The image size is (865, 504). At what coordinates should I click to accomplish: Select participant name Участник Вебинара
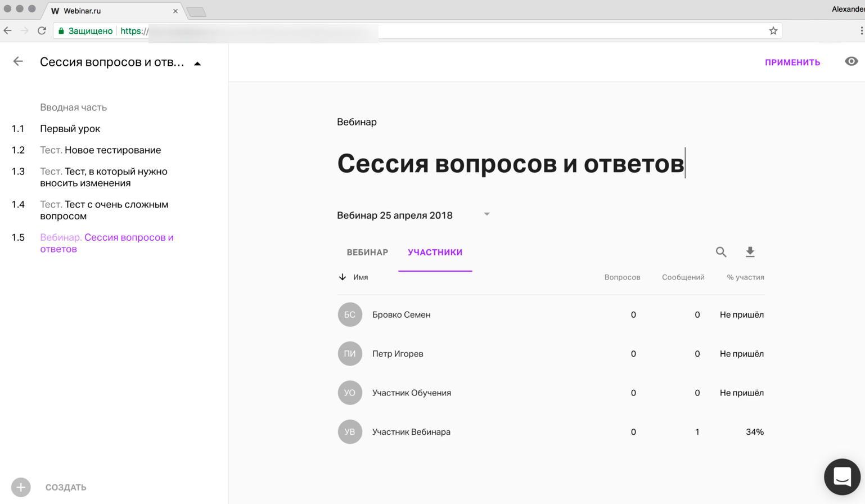[411, 432]
